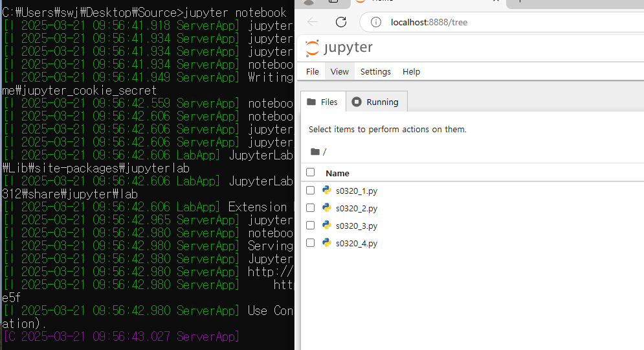Switch to the Files tab
Screen dimensions: 644x350
[323, 102]
